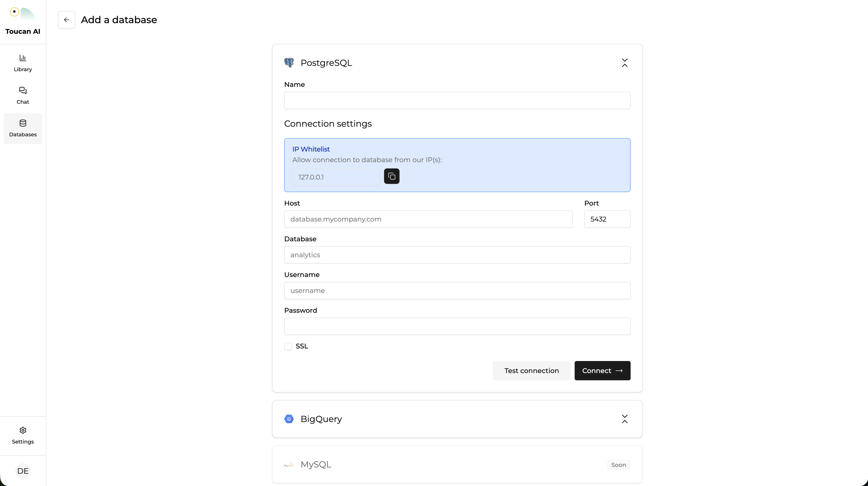Click the 'IP Whitelist' heading text
Screen dimensions: 868x486
coord(311,149)
